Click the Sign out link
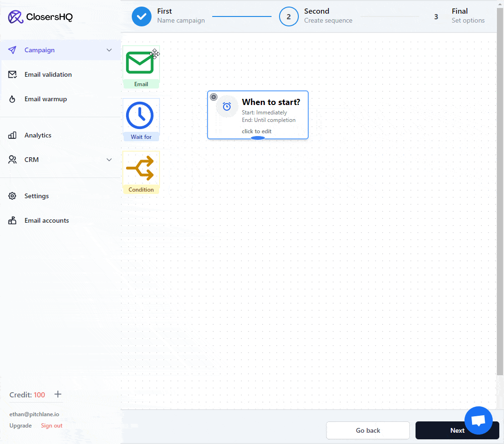The width and height of the screenshot is (504, 444). (x=52, y=425)
